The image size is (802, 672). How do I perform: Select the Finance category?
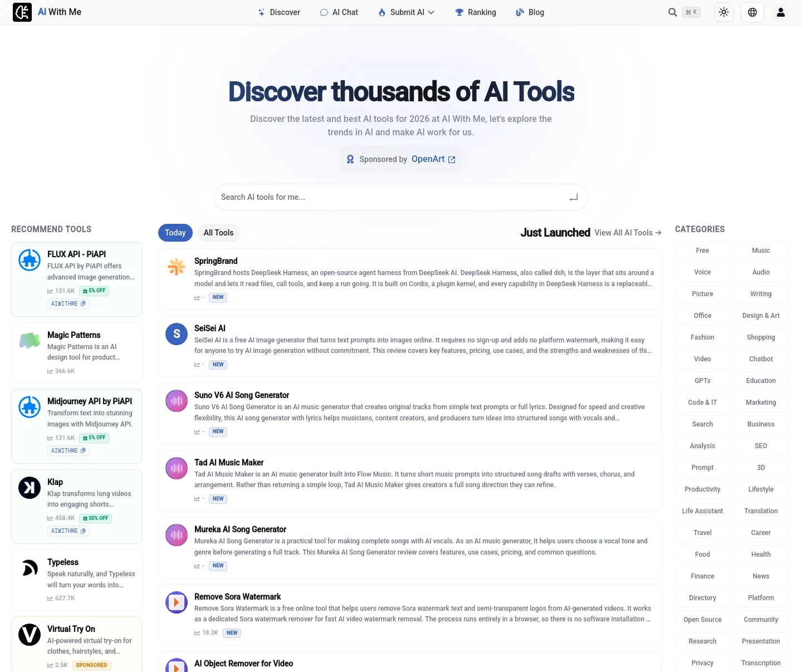point(702,576)
